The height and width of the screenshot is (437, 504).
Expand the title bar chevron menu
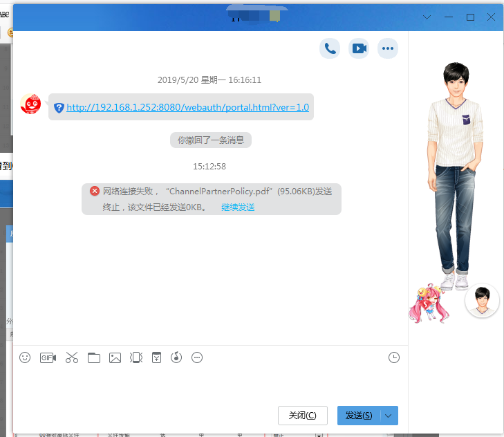pos(427,17)
